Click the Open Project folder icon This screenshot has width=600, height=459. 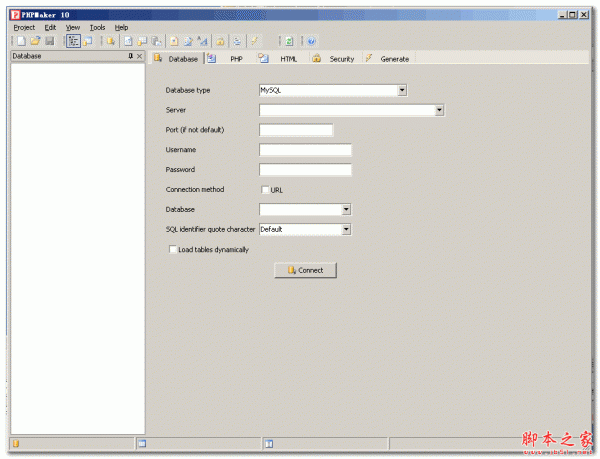click(36, 41)
